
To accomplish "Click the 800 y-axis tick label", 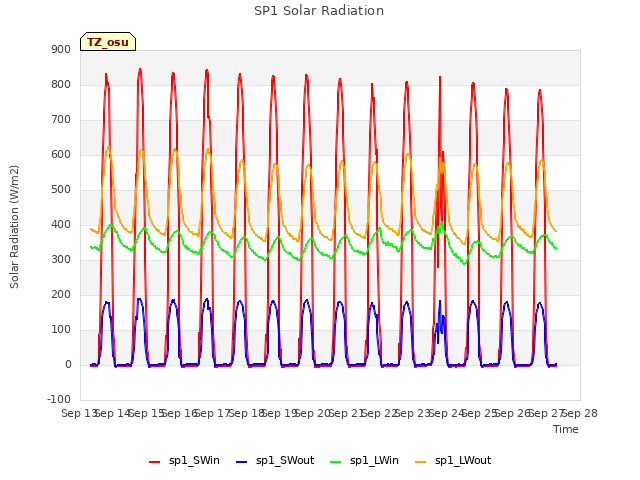I will (x=61, y=84).
